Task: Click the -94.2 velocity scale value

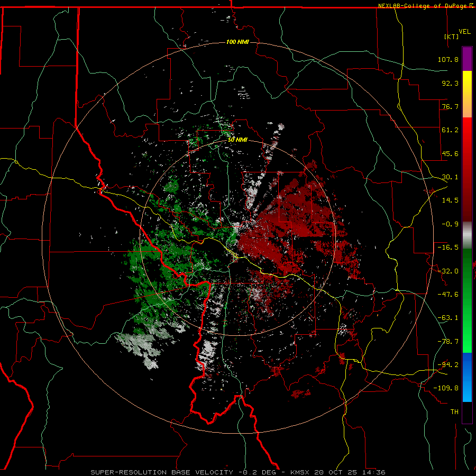Action: click(x=448, y=365)
